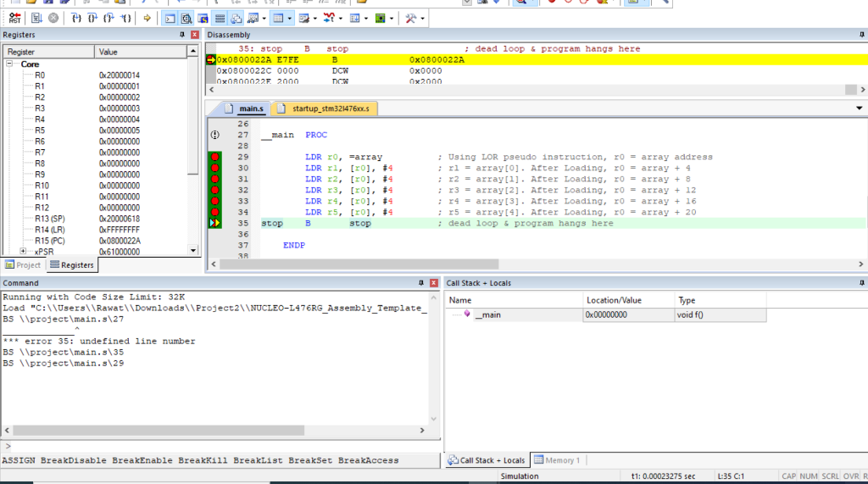Open the Project tab in left panel

tap(23, 265)
